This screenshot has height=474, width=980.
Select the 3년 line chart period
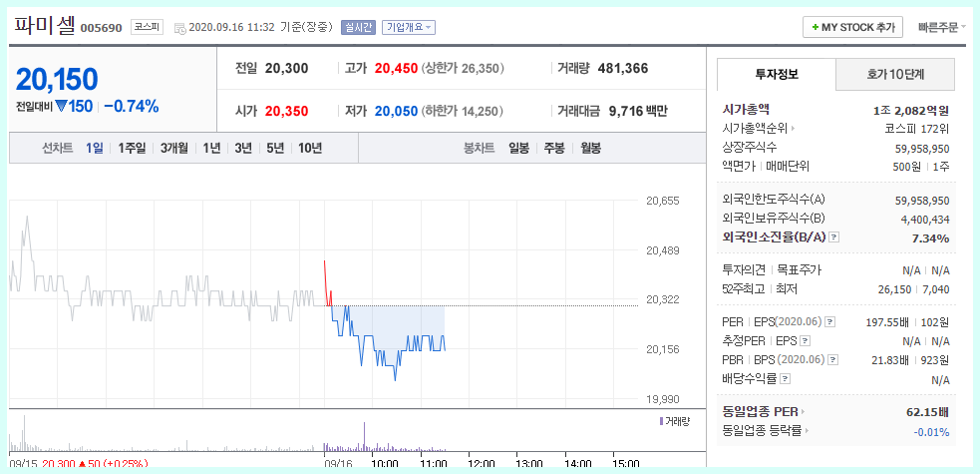pos(243,149)
